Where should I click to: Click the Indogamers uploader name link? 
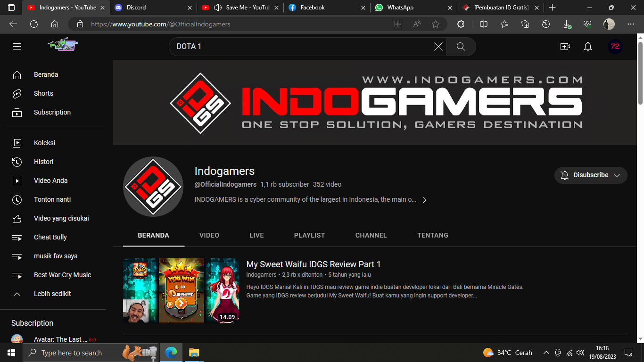click(x=261, y=275)
